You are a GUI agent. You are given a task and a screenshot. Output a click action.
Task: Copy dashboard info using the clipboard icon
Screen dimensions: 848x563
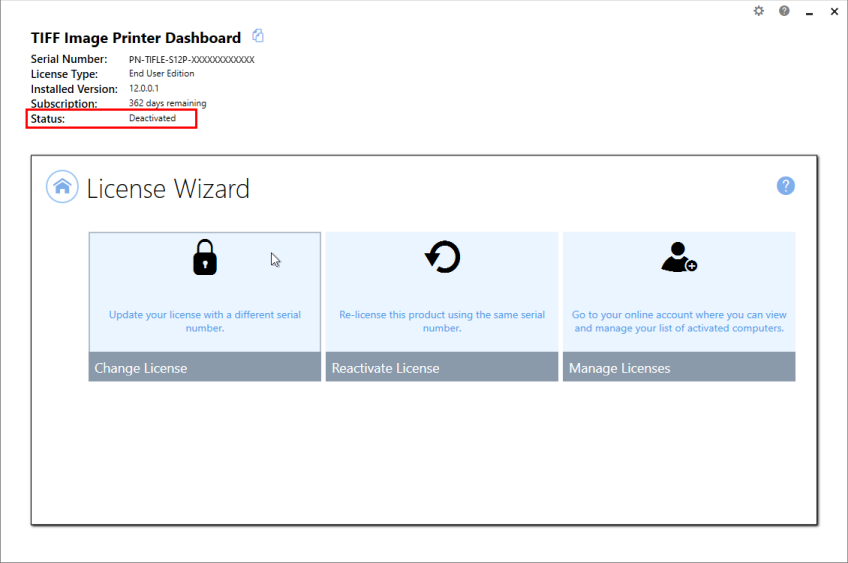pyautogui.click(x=258, y=36)
